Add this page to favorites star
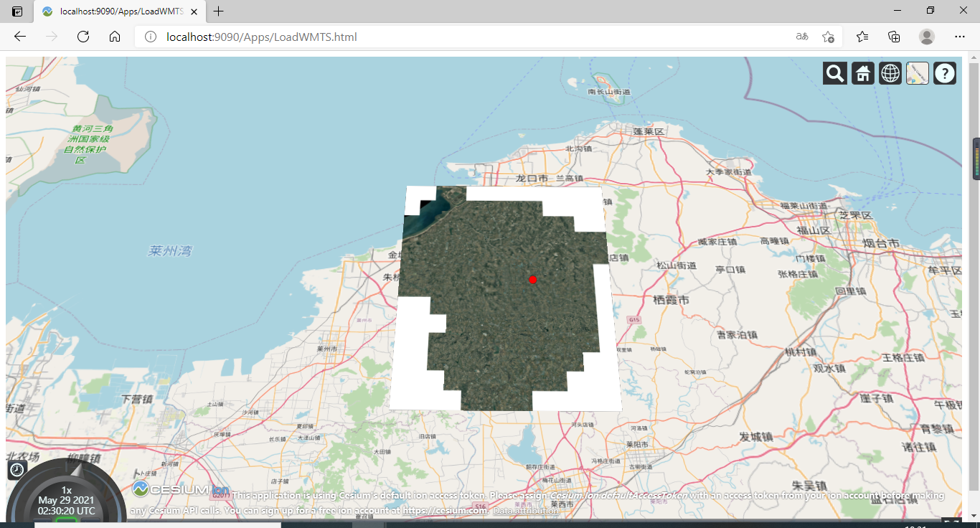 pos(829,37)
